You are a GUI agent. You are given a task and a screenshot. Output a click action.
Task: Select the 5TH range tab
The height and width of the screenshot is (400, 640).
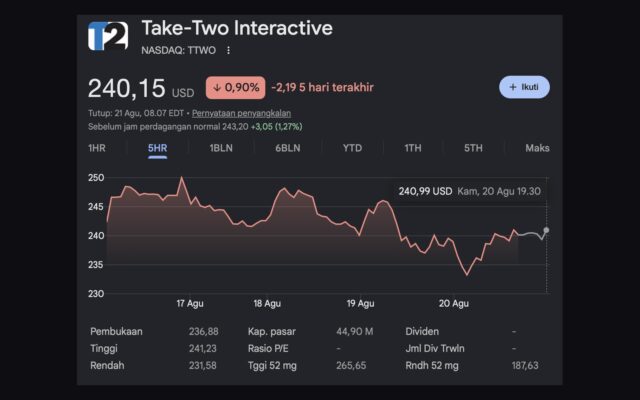click(x=473, y=148)
